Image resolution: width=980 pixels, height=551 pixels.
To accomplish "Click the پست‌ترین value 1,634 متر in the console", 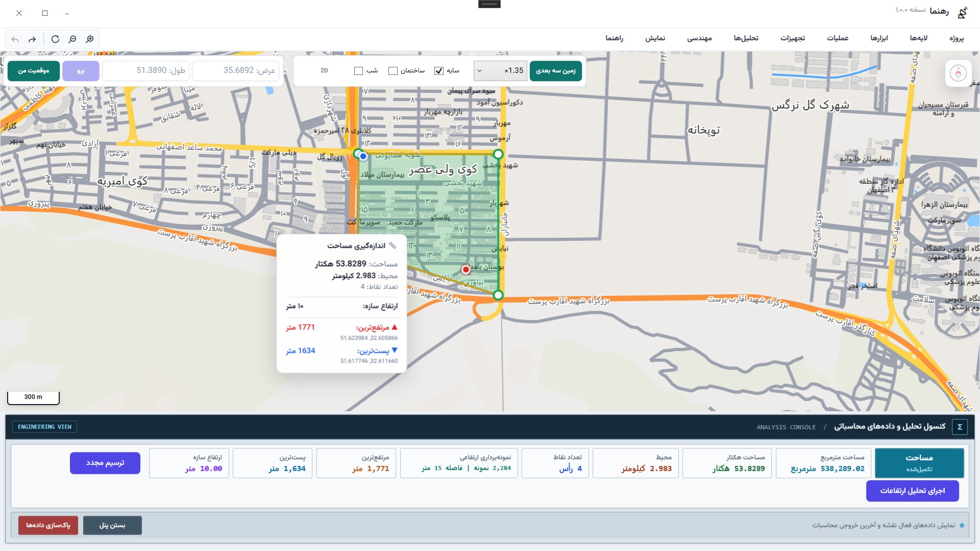I will [287, 469].
